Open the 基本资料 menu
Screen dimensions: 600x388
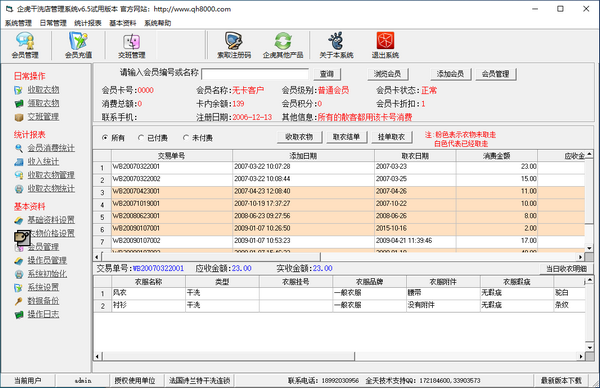click(122, 23)
